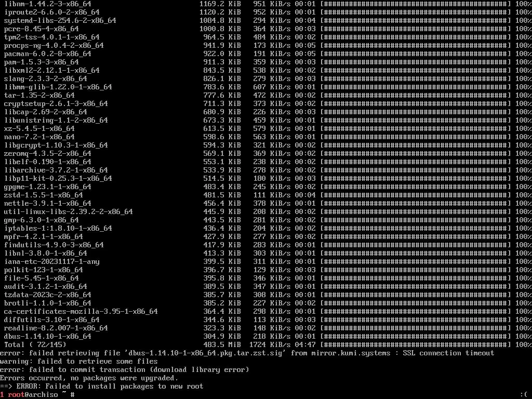Click the exit status number 1
Screen dimensions: 532x399
(x=2, y=395)
